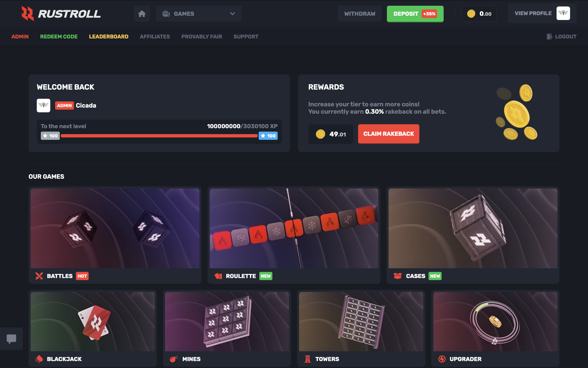This screenshot has width=588, height=368.
Task: Click the crossed swords Battles icon
Action: tap(39, 276)
